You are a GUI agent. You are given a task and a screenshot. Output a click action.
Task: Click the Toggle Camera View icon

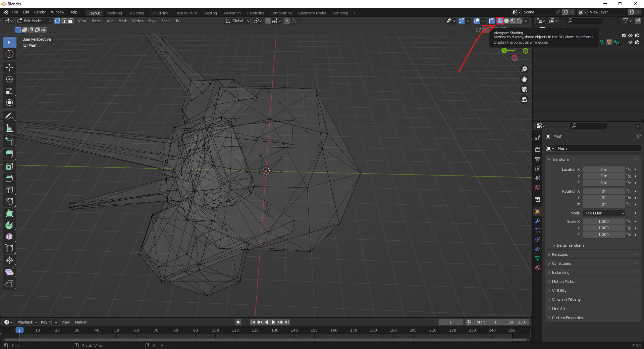pos(524,89)
